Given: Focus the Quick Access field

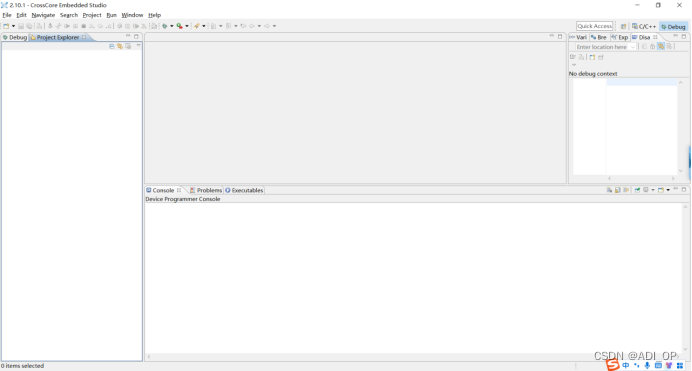Looking at the screenshot, I should (x=594, y=26).
